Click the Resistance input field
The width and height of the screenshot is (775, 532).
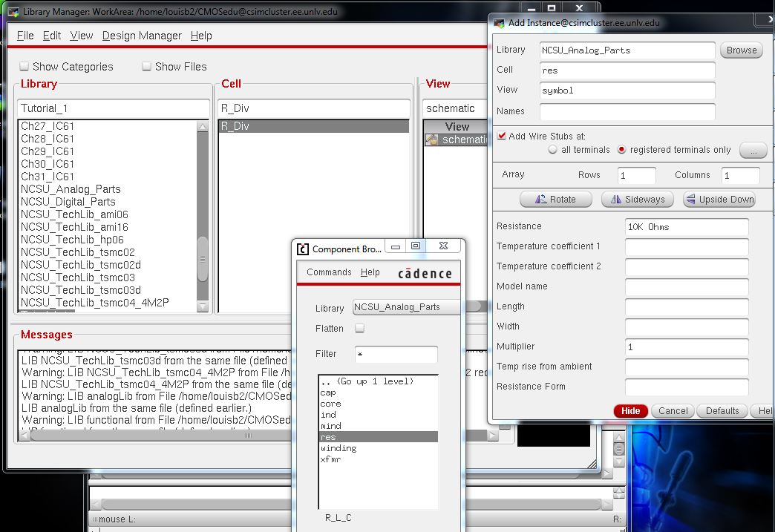[x=687, y=227]
